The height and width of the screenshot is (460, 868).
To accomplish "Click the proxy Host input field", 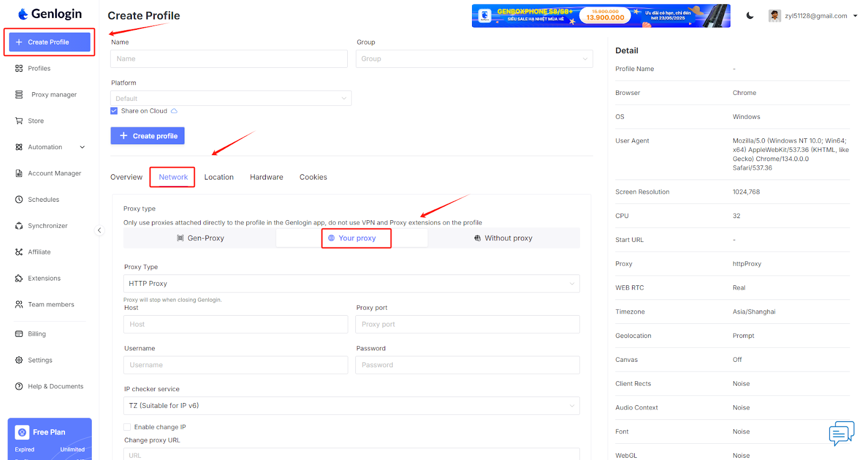I will tap(235, 324).
